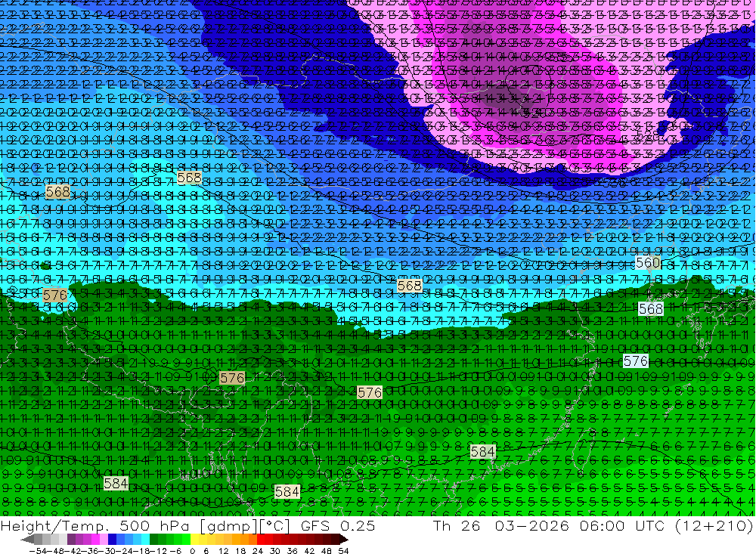Click the '500 hPa' level text
This screenshot has height=554, width=756.
tap(154, 526)
